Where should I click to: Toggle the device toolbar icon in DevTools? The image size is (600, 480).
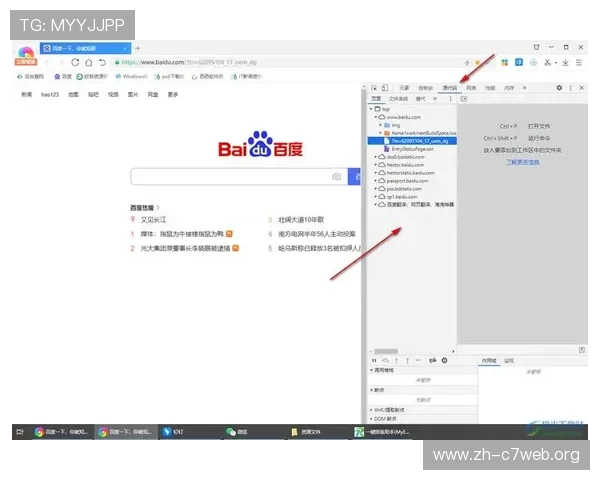[384, 88]
